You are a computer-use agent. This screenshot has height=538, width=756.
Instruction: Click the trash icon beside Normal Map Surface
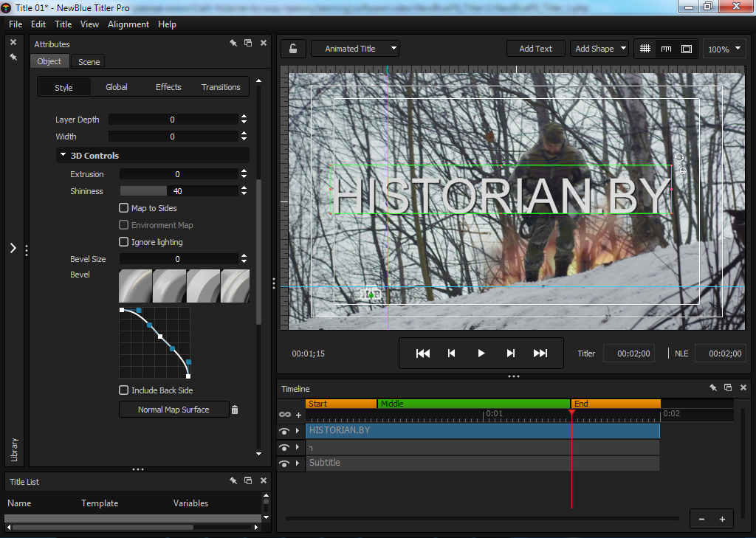point(235,410)
